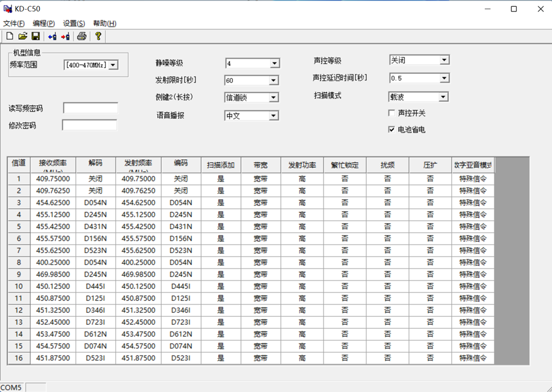Click the 发射功率 column header
This screenshot has height=392, width=552.
[x=302, y=165]
